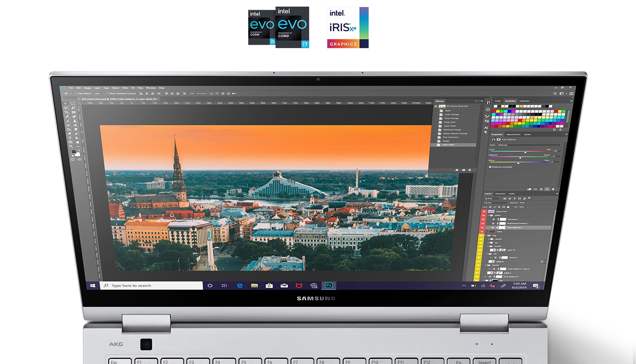Click the Yellow-Blue slider handle
Image resolution: width=636 pixels, height=364 pixels.
518,163
